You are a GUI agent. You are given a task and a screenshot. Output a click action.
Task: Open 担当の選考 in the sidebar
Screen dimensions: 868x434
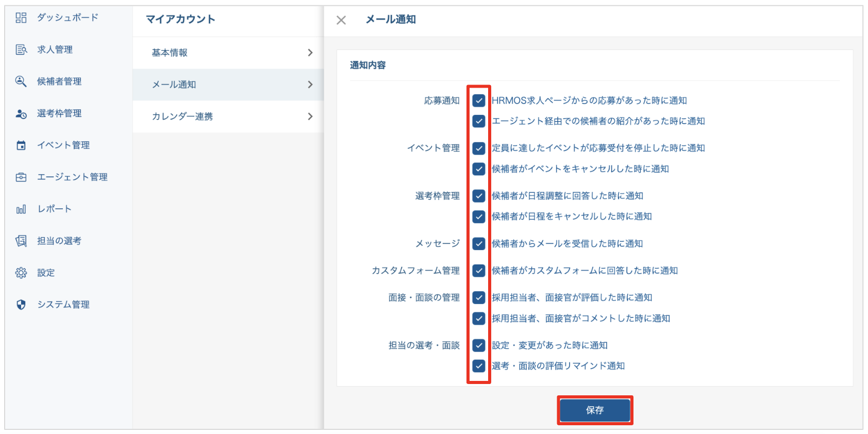point(59,241)
